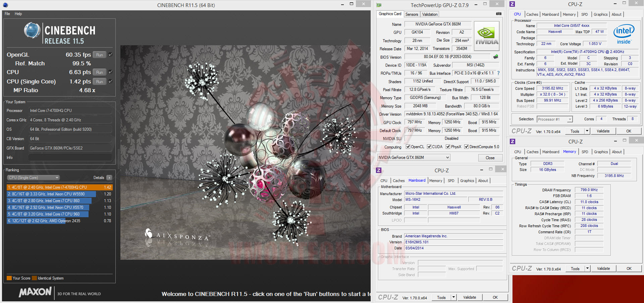
Task: Click the title bar icon of CPU-Z Memory window
Action: tap(513, 141)
